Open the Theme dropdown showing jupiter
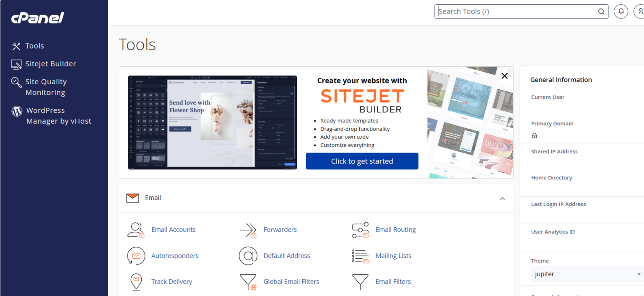 click(586, 274)
